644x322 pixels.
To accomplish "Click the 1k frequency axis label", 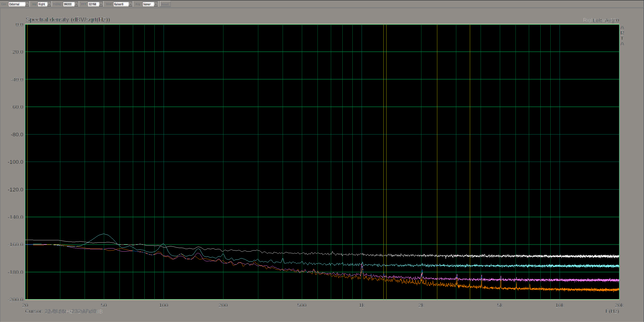I will point(362,305).
